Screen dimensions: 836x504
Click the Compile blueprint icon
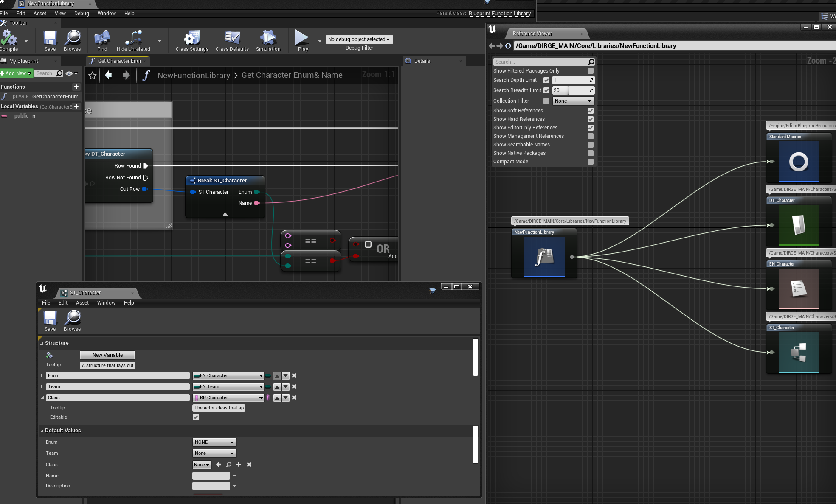9,41
